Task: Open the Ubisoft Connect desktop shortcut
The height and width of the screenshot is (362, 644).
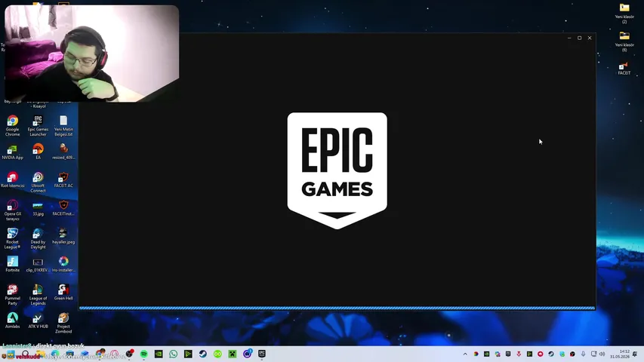Action: click(x=38, y=182)
